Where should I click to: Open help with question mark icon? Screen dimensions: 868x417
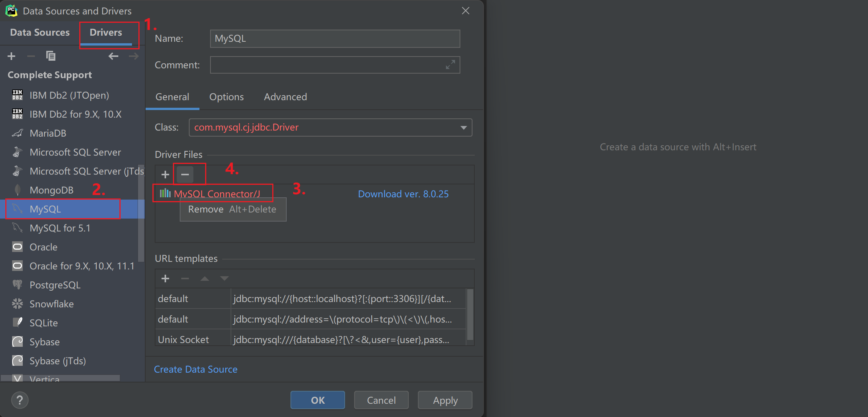[20, 400]
